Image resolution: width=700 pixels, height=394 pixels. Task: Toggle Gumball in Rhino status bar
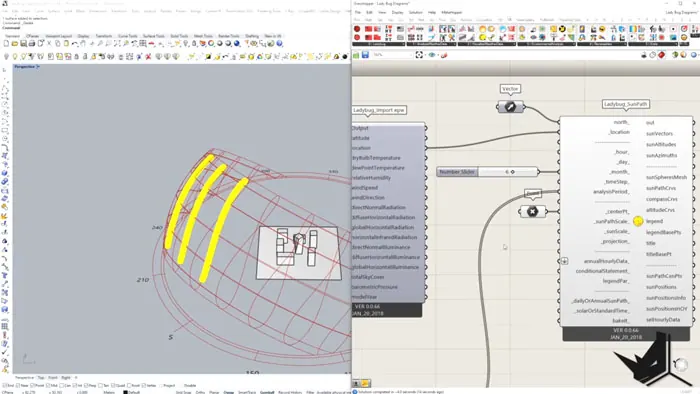pos(267,392)
